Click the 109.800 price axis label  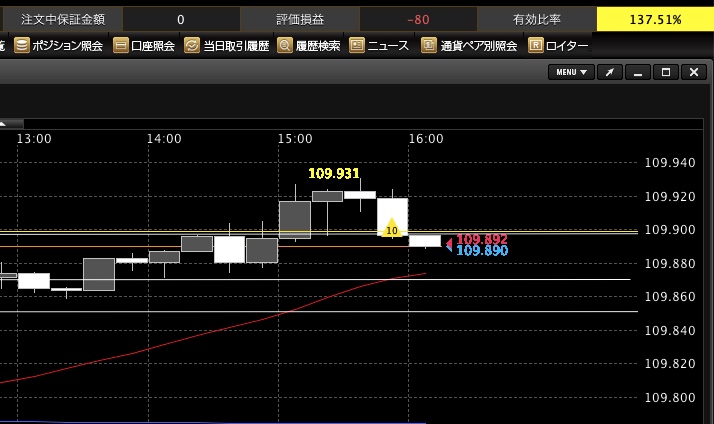(670, 397)
